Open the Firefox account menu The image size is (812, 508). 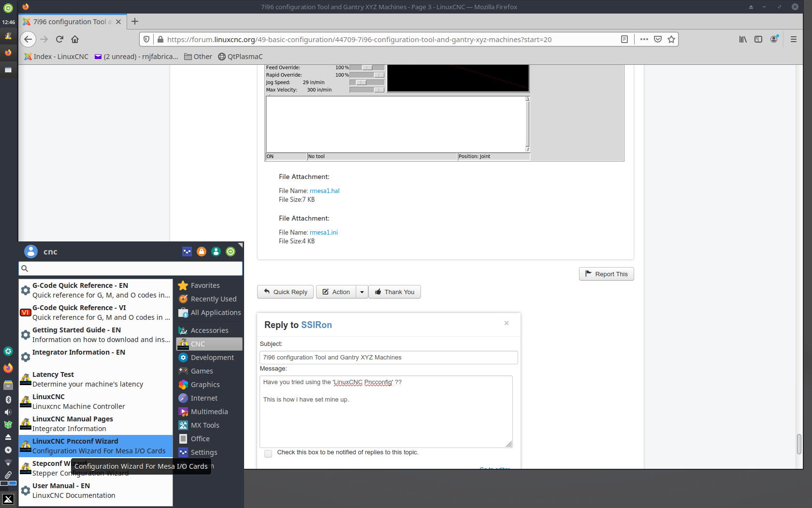774,39
